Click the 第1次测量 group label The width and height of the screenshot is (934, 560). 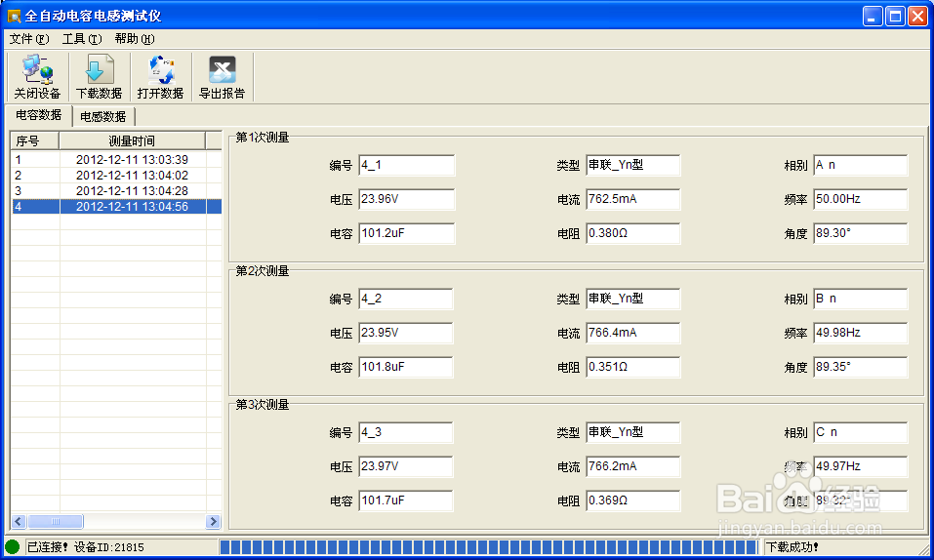(x=263, y=138)
